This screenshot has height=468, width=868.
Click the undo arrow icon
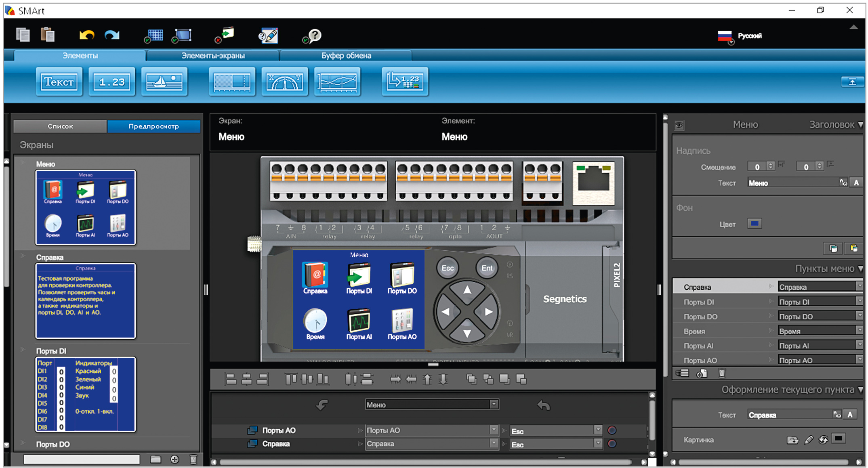[86, 36]
